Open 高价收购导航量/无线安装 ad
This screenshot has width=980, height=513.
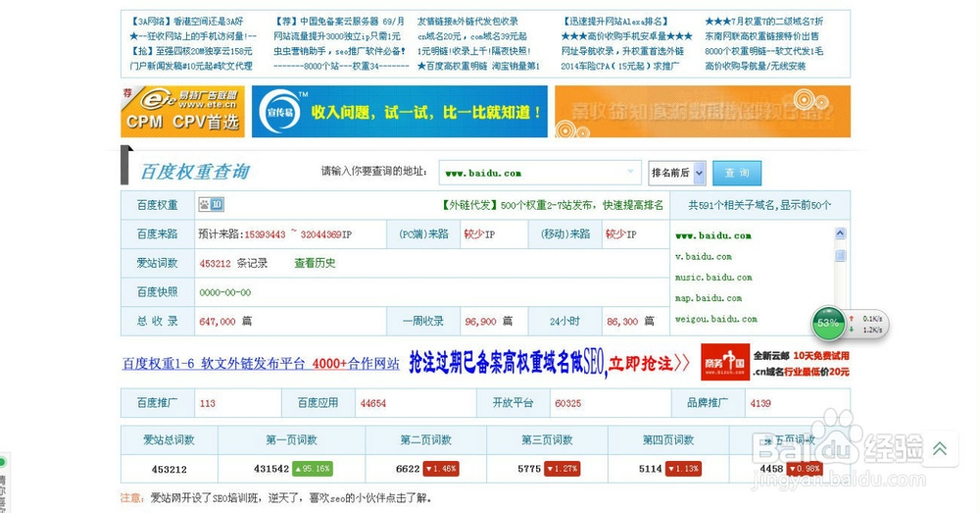tap(755, 66)
